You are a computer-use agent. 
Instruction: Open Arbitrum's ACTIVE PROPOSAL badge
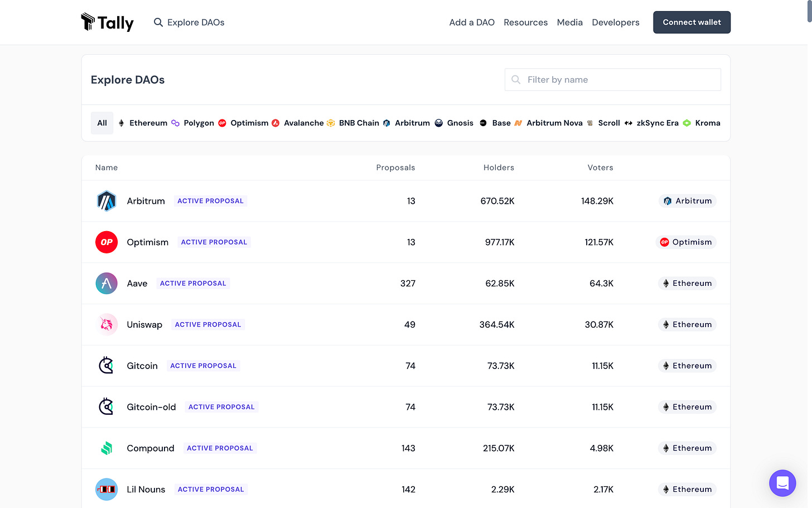[x=210, y=201]
